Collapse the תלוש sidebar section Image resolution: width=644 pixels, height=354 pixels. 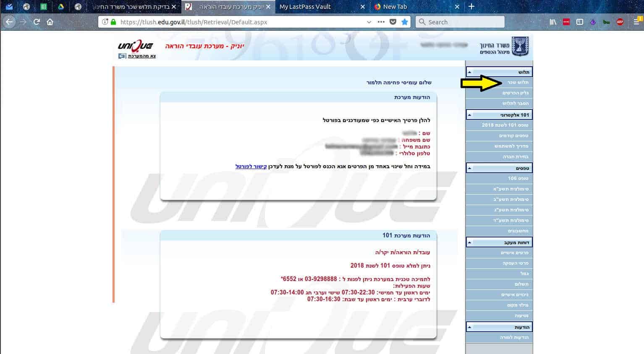[470, 72]
